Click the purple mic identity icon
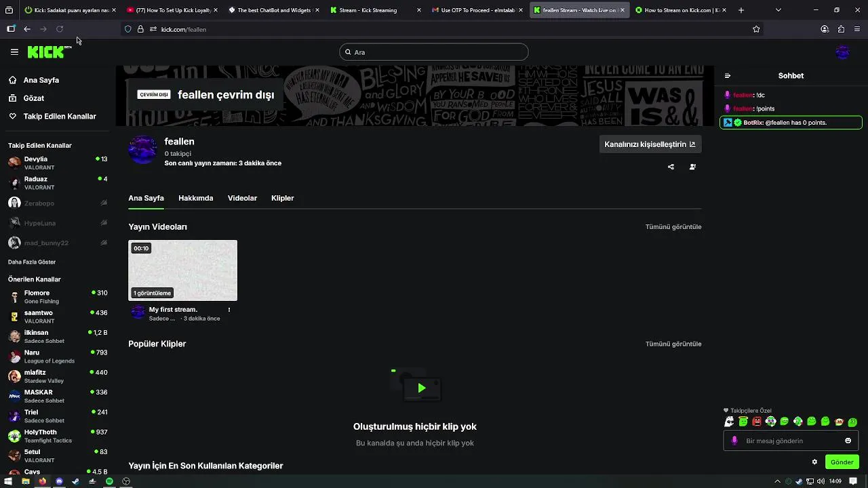This screenshot has height=488, width=868. point(734,441)
